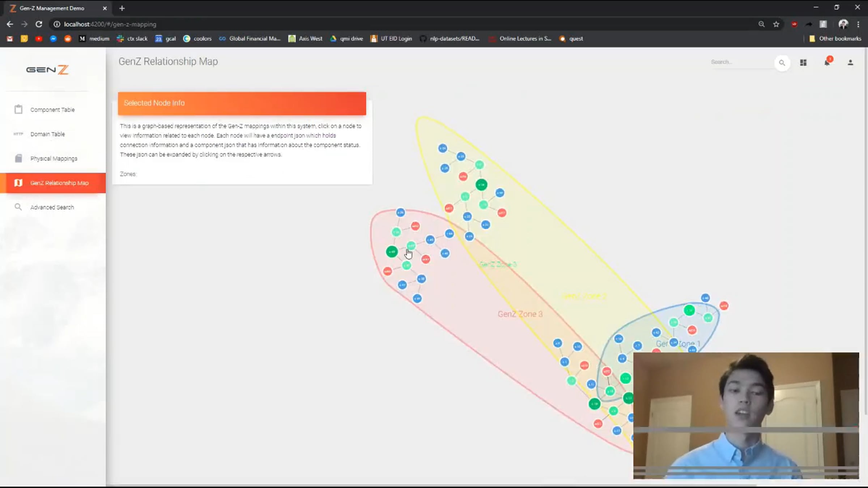The width and height of the screenshot is (868, 488).
Task: Open the dashboard grid icon
Action: pyautogui.click(x=803, y=63)
